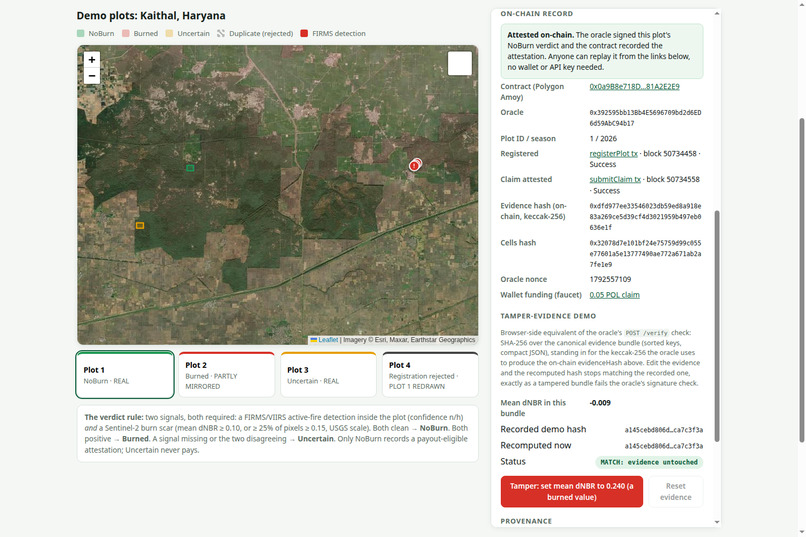Open the submitClaim tx link
Image resolution: width=806 pixels, height=537 pixels.
615,179
